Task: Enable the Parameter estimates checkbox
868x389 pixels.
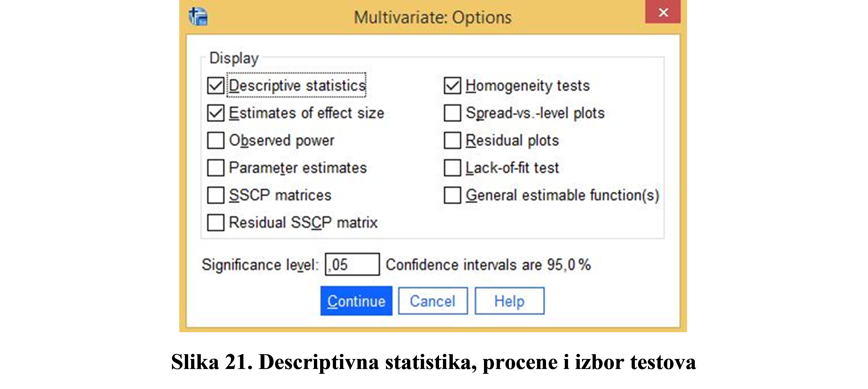Action: (216, 168)
